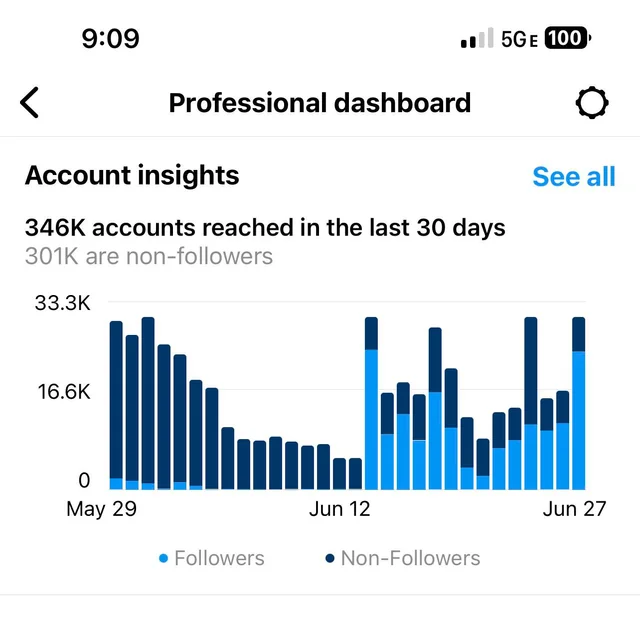This screenshot has height=617, width=640.
Task: Tap the Jun 12 axis date label
Action: [x=340, y=509]
